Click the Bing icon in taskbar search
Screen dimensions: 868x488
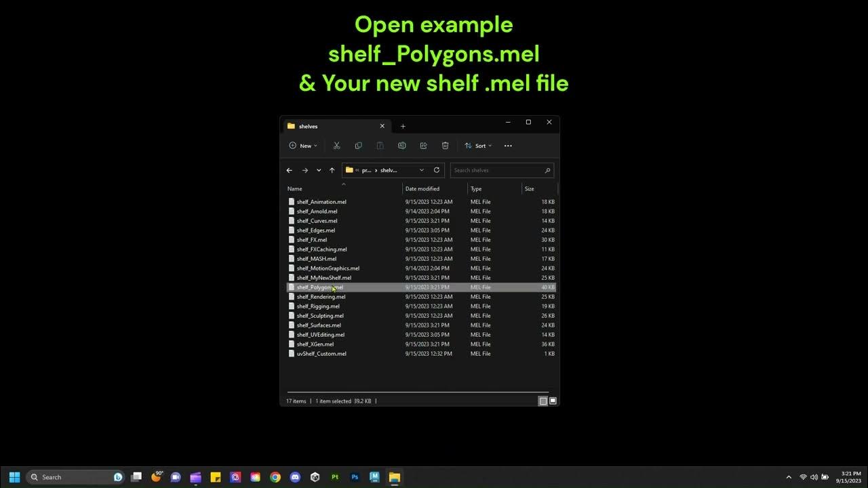pyautogui.click(x=118, y=477)
